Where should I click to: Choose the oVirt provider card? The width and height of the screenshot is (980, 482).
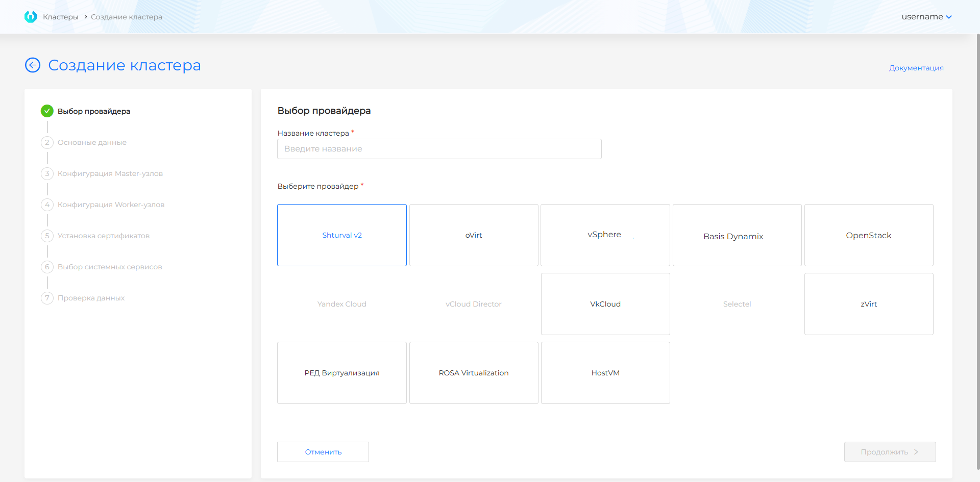pyautogui.click(x=474, y=235)
